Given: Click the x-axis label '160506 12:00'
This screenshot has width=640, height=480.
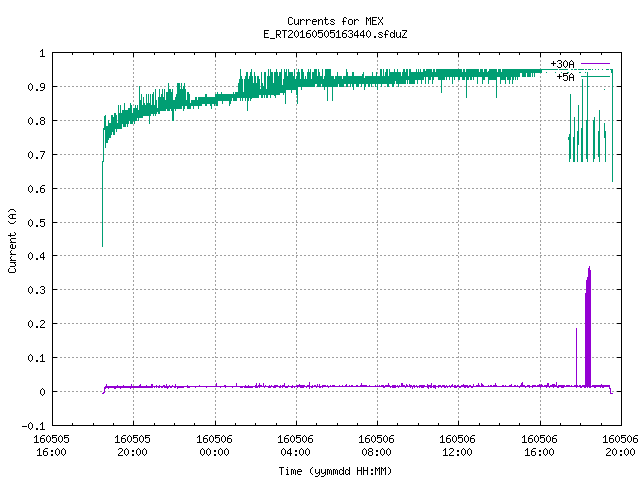Looking at the screenshot, I should 458,445.
